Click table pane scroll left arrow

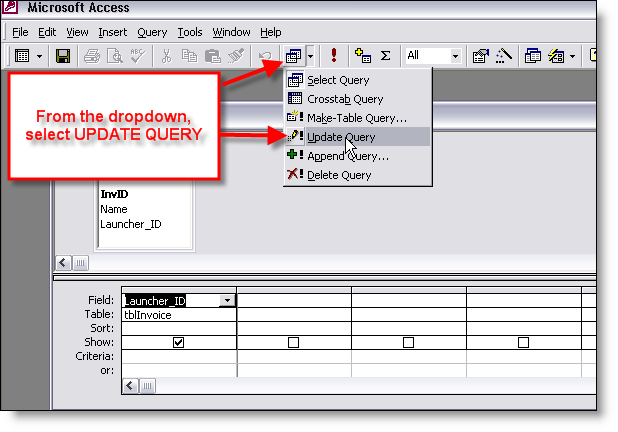[x=63, y=263]
